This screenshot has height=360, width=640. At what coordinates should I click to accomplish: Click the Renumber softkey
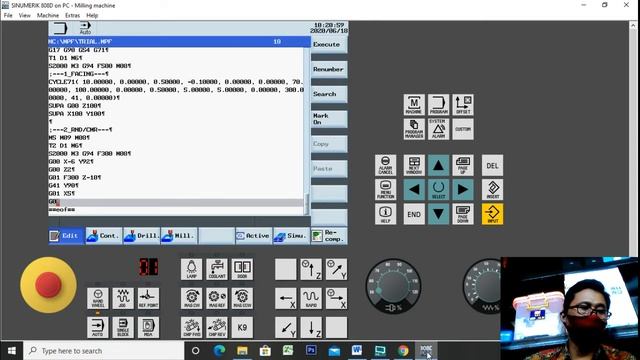tap(329, 69)
